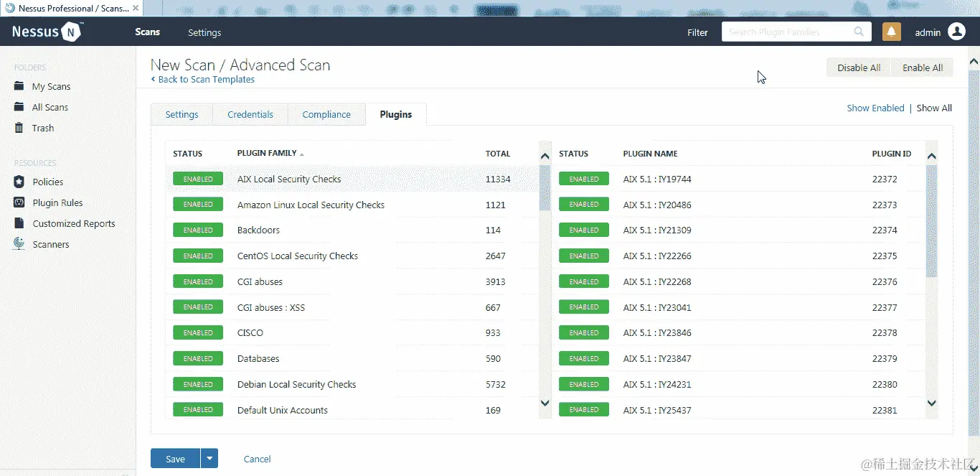Click the admin username text
Image resolution: width=980 pixels, height=476 pixels.
point(928,32)
